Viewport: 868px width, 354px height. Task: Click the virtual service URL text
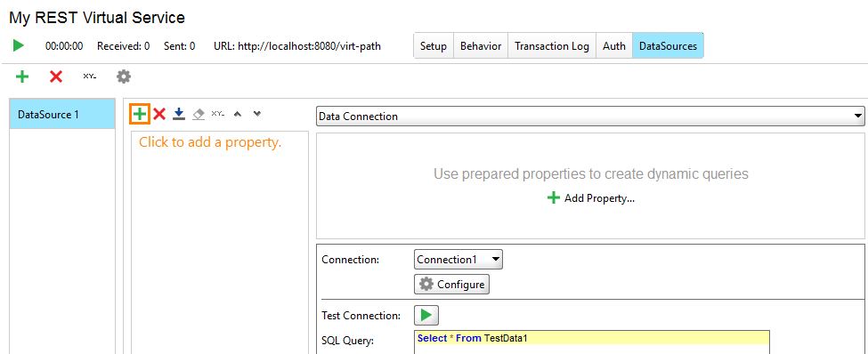click(297, 46)
